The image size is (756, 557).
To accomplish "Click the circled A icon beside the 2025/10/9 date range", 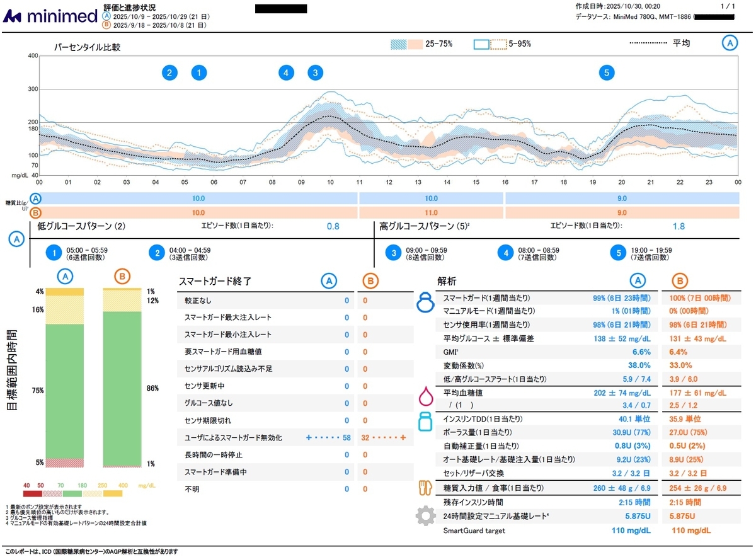I will tap(106, 16).
